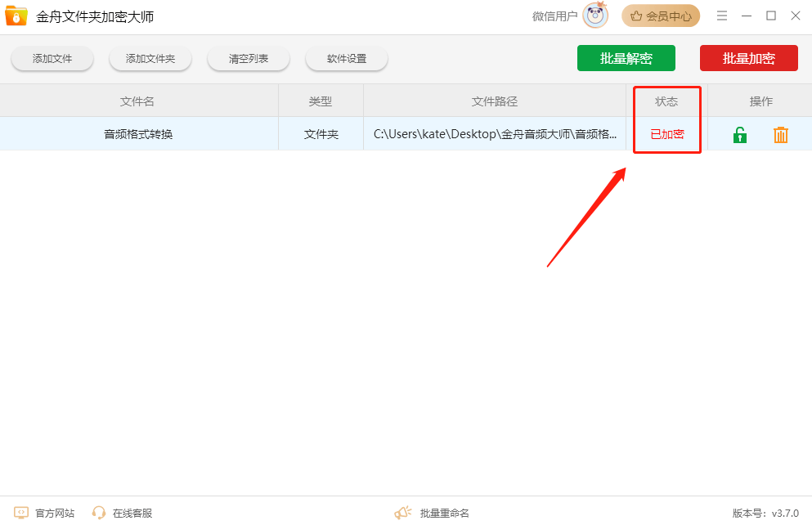The width and height of the screenshot is (812, 525).
Task: Minimize the window
Action: pyautogui.click(x=747, y=16)
